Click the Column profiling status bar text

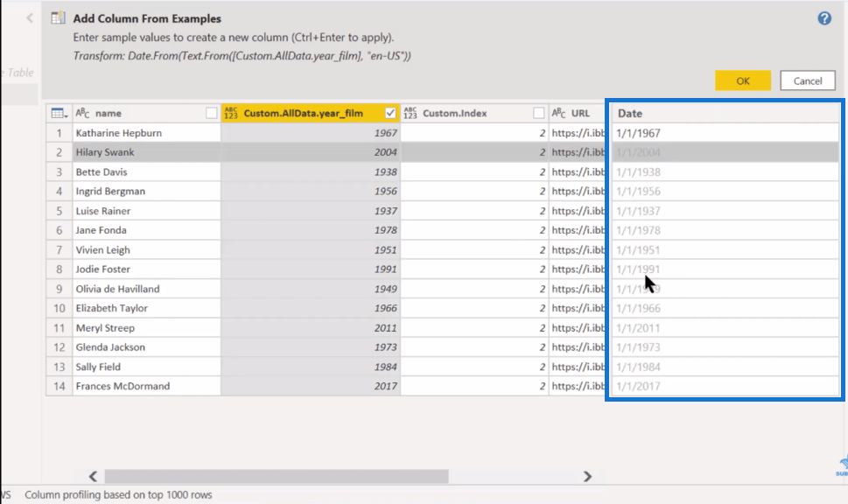118,494
